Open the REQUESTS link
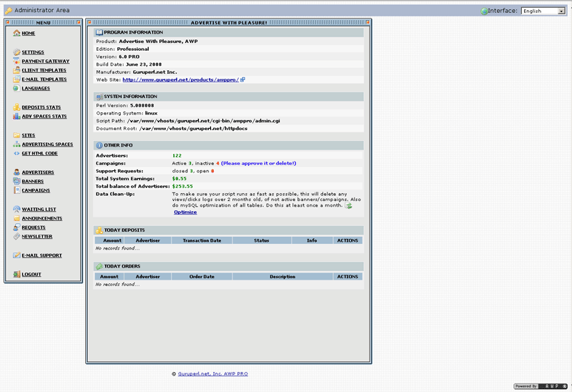 point(34,227)
